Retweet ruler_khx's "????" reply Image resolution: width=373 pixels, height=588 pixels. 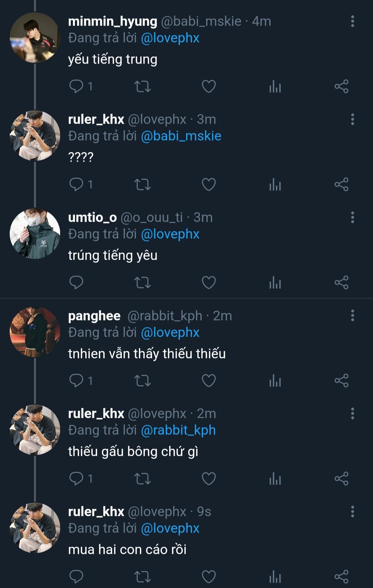(142, 184)
